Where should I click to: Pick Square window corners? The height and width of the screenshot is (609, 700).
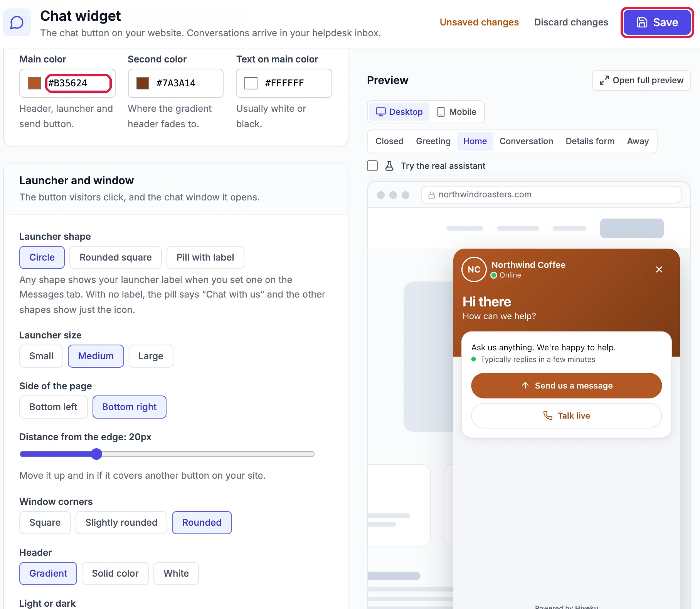[x=45, y=523]
